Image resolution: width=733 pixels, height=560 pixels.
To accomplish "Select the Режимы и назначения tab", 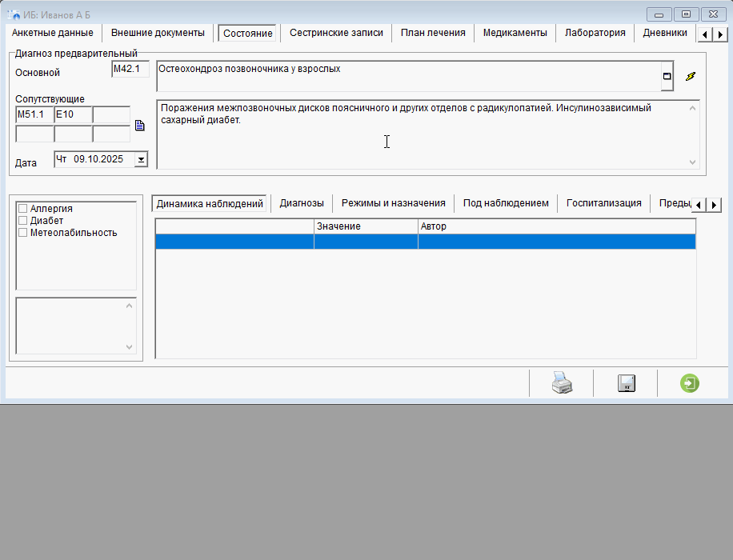I will tap(393, 203).
